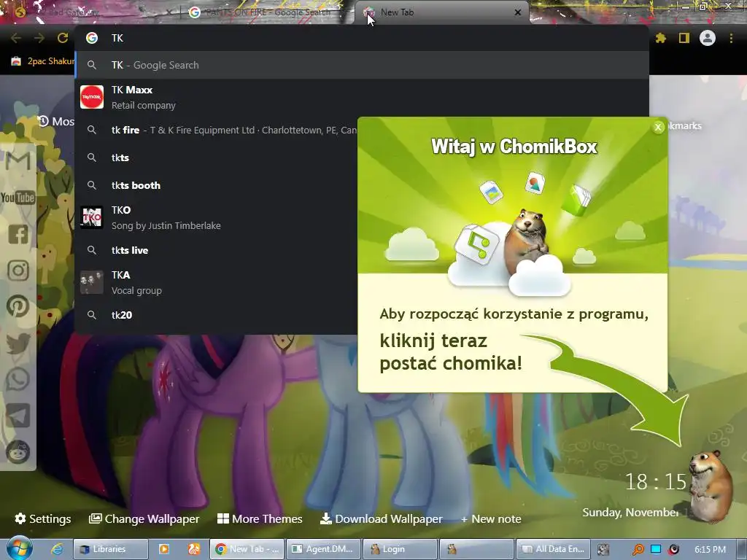Open the Facebook sidebar shortcut

click(x=18, y=234)
